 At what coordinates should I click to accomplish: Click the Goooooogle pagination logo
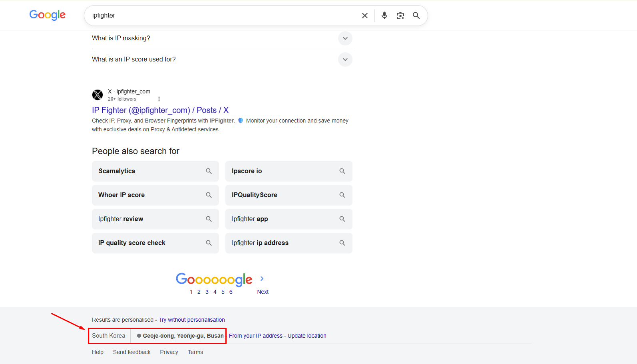[214, 279]
